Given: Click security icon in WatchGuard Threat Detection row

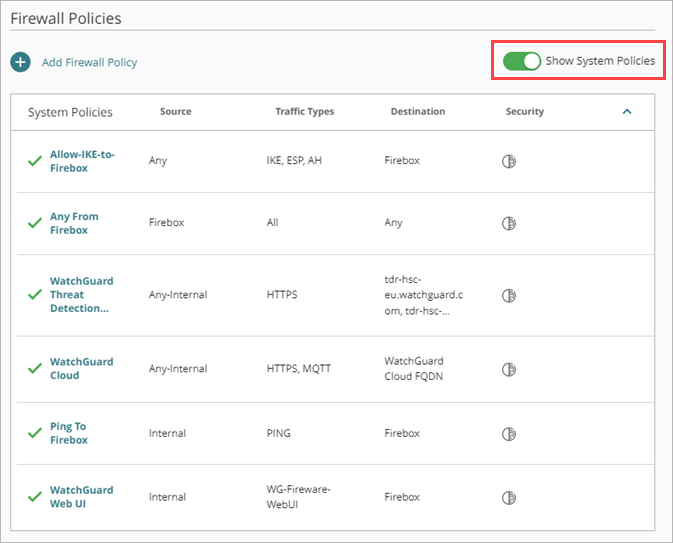Looking at the screenshot, I should [509, 295].
